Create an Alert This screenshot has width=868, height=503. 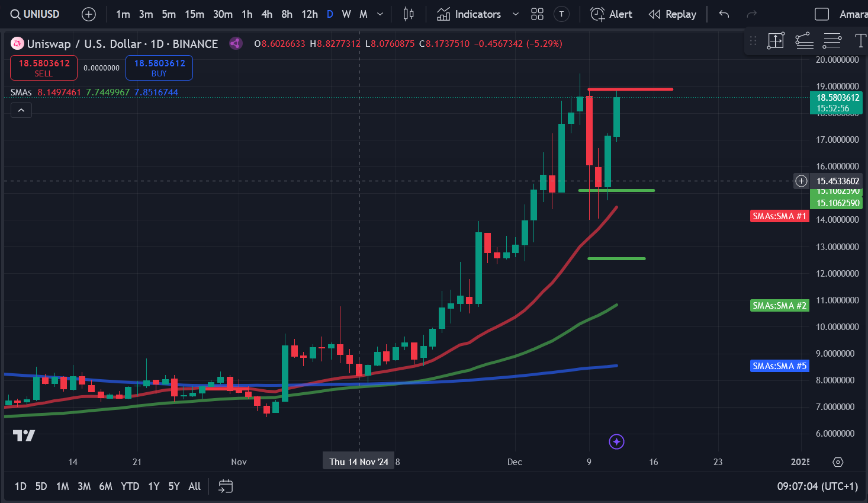coord(612,14)
